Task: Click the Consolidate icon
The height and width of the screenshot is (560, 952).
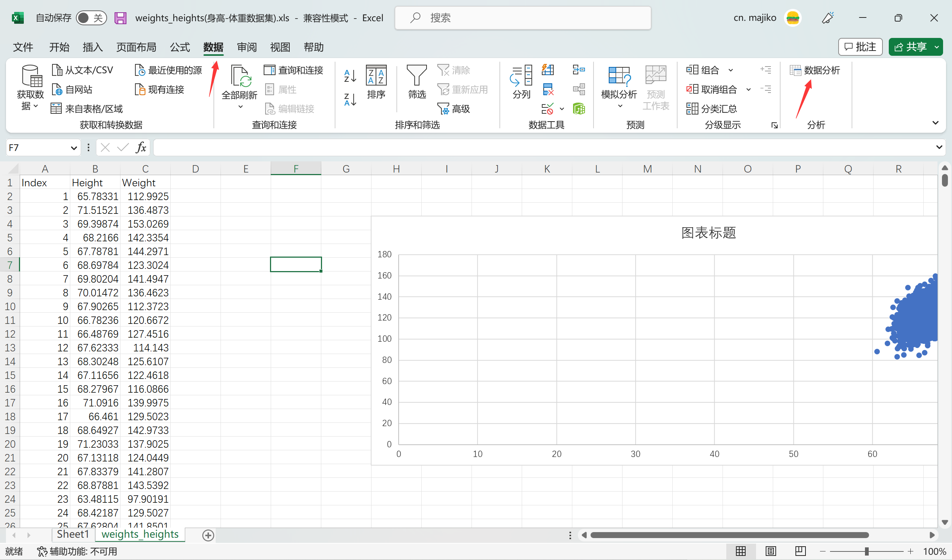Action: pyautogui.click(x=579, y=70)
